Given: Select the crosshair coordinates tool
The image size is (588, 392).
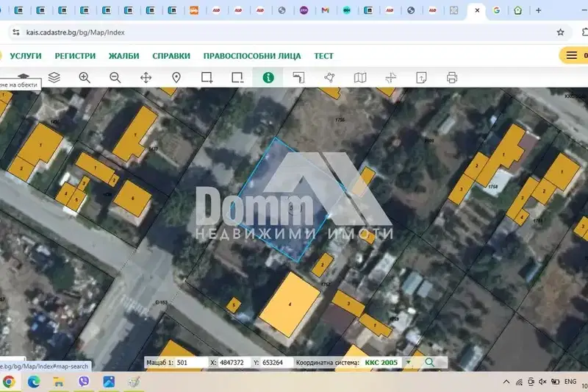Looking at the screenshot, I should click(x=391, y=78).
